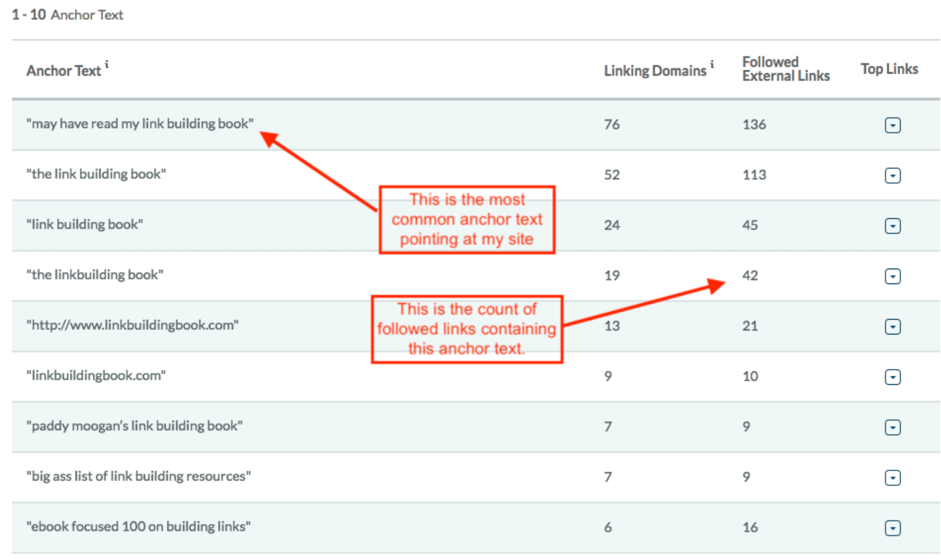Select anchor text "big ass list of link building resources"
The height and width of the screenshot is (560, 941).
(138, 476)
